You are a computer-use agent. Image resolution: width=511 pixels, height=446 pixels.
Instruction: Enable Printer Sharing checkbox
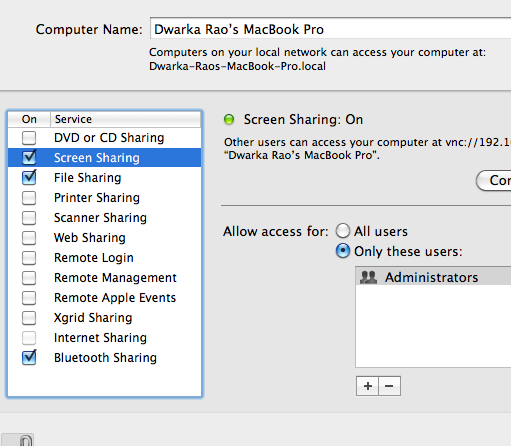point(29,198)
